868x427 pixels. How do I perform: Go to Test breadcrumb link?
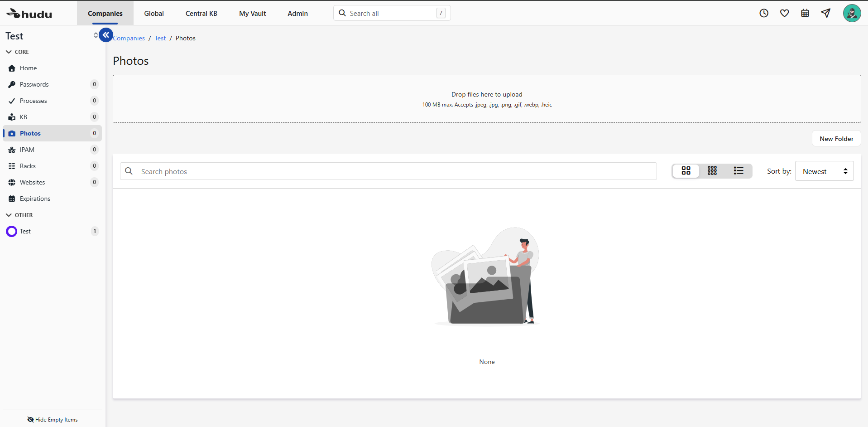click(160, 38)
